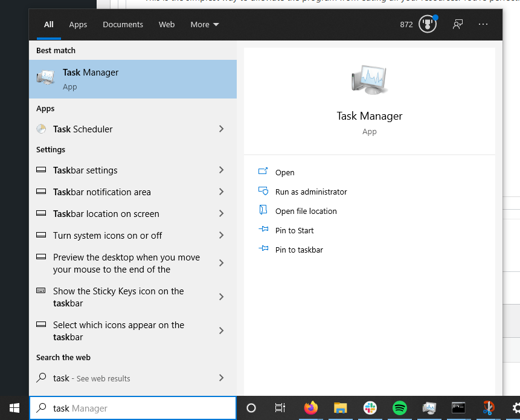The width and height of the screenshot is (520, 420).
Task: Click the Open action icon
Action: pos(263,172)
